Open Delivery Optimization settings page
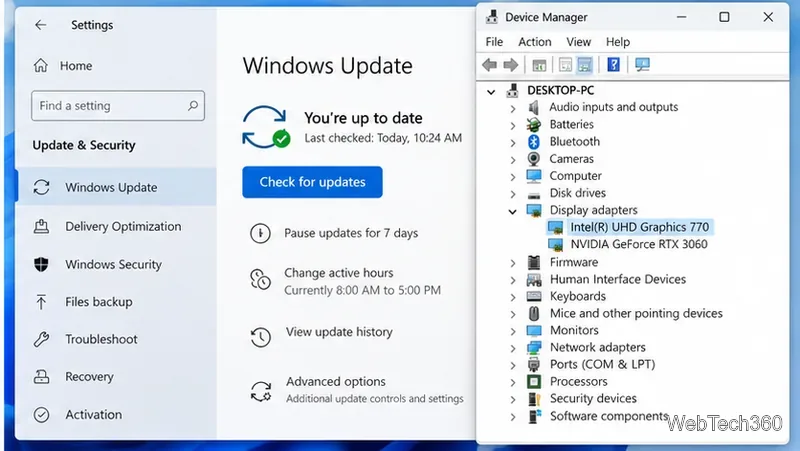Viewport: 800px width, 451px height. [x=123, y=226]
